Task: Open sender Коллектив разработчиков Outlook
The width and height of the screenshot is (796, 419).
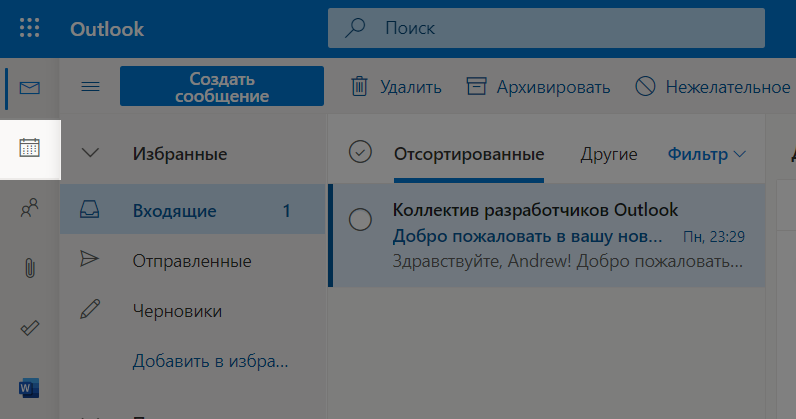Action: coord(535,210)
